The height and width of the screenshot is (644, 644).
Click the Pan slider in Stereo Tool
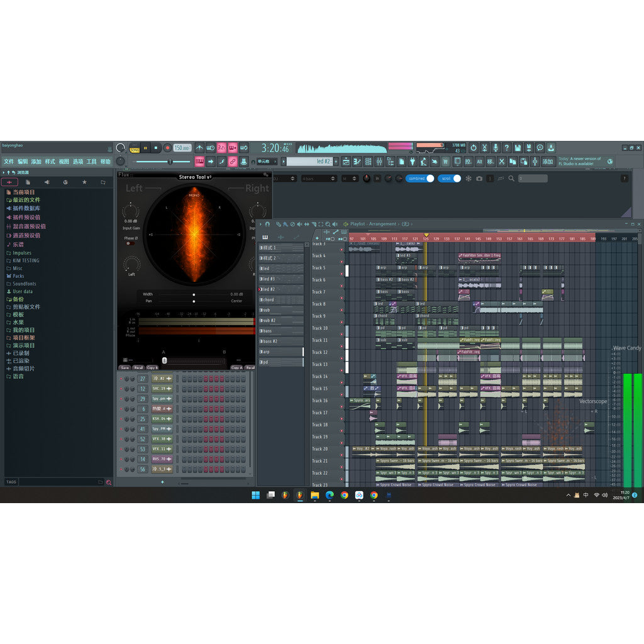194,301
